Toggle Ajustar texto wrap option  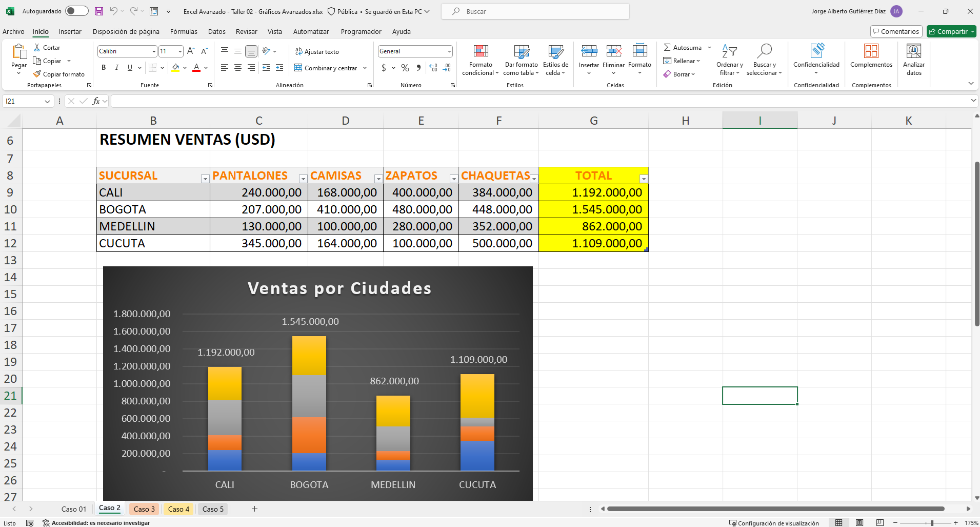pyautogui.click(x=317, y=51)
